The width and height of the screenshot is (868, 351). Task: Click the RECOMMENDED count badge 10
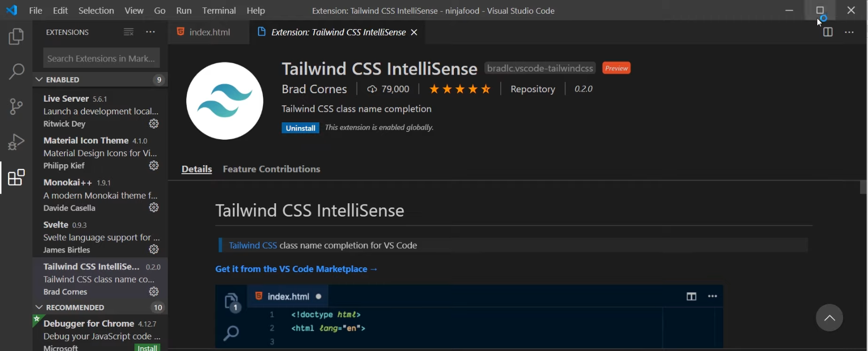pos(158,308)
